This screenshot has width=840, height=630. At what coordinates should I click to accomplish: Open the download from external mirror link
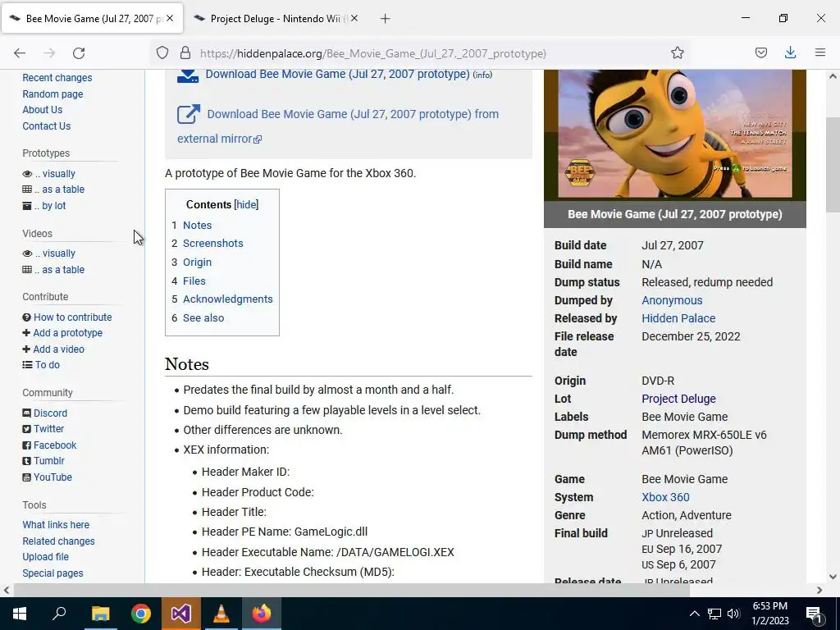[338, 126]
